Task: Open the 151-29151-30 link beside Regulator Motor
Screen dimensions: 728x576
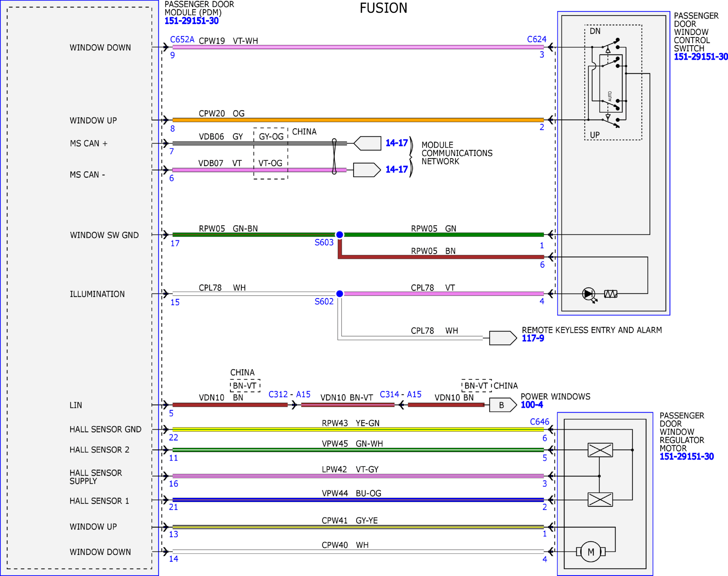Action: click(x=687, y=456)
